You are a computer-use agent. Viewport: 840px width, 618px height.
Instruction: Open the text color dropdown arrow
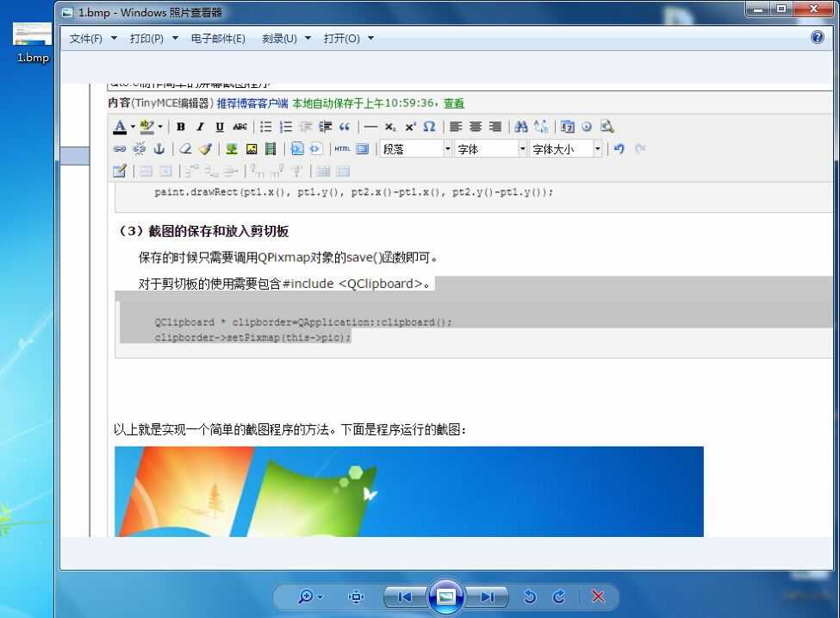tap(133, 127)
